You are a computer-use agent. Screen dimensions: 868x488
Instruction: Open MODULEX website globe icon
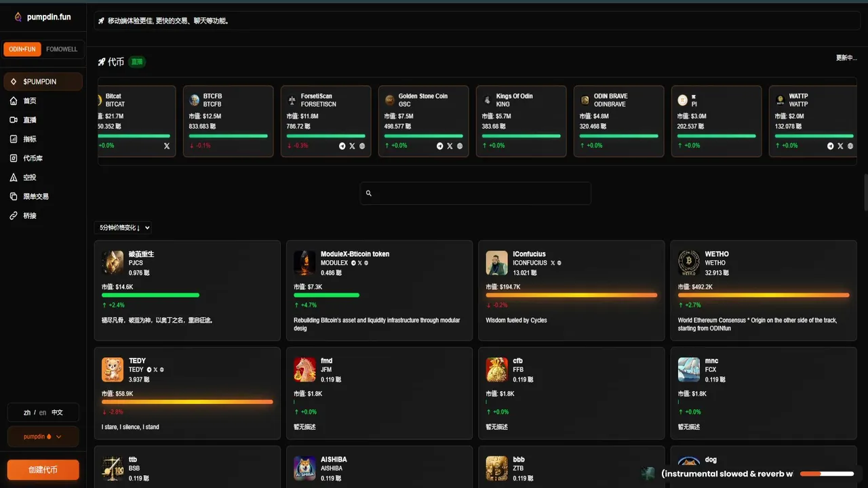pyautogui.click(x=366, y=263)
